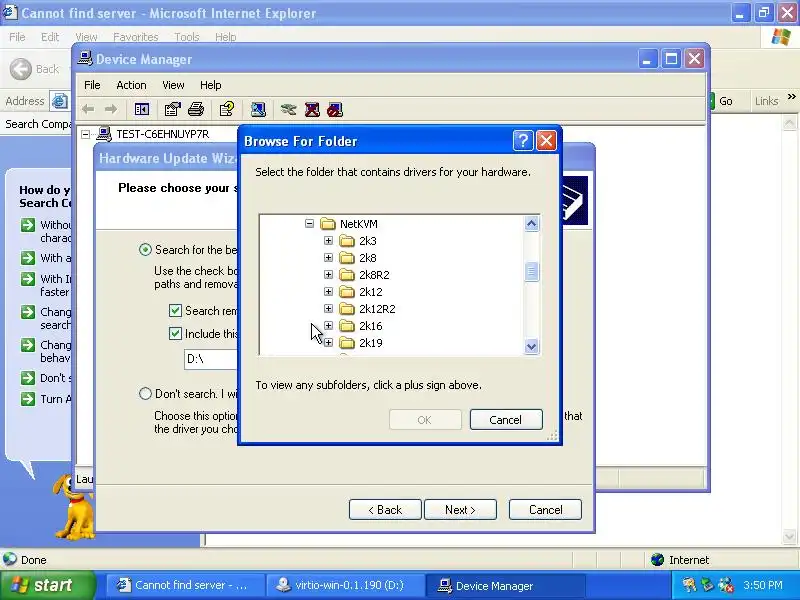Toggle console tree pane icon in Device Manager
The height and width of the screenshot is (600, 800).
pyautogui.click(x=141, y=109)
